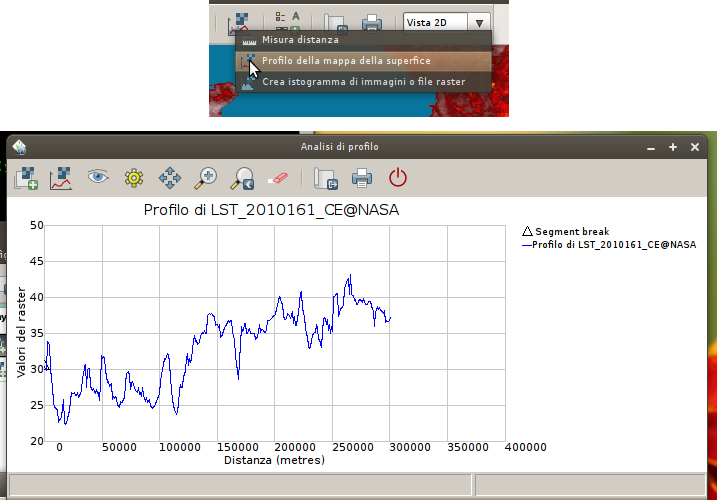The width and height of the screenshot is (717, 500).
Task: Quit profile tool with red power icon
Action: tap(398, 177)
